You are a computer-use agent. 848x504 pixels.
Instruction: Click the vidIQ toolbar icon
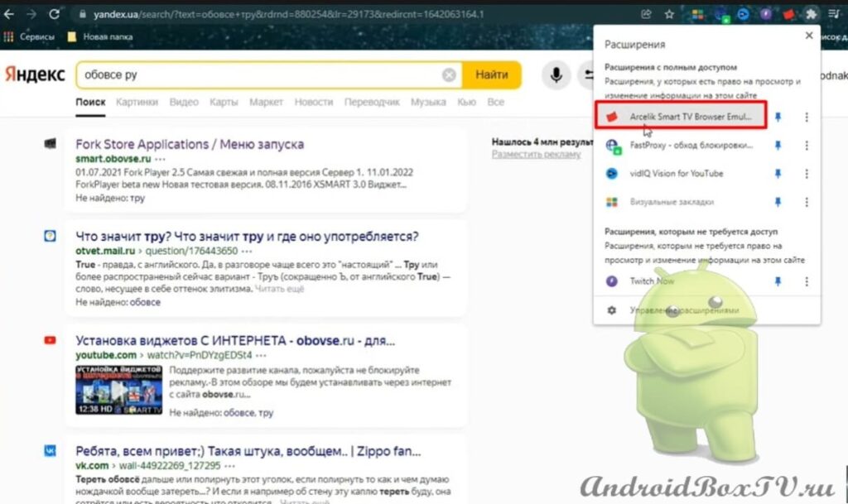[743, 14]
